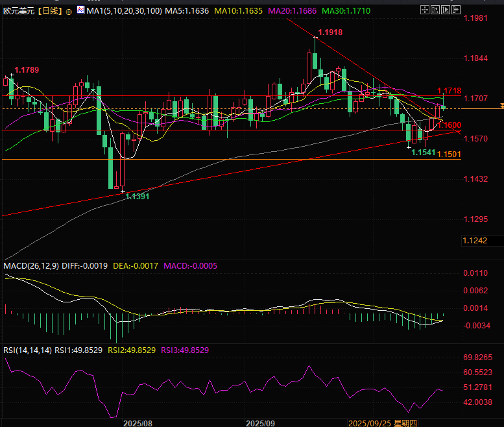Click the orange double-arrow price marker on right axis
This screenshot has height=427, width=504.
[501, 105]
